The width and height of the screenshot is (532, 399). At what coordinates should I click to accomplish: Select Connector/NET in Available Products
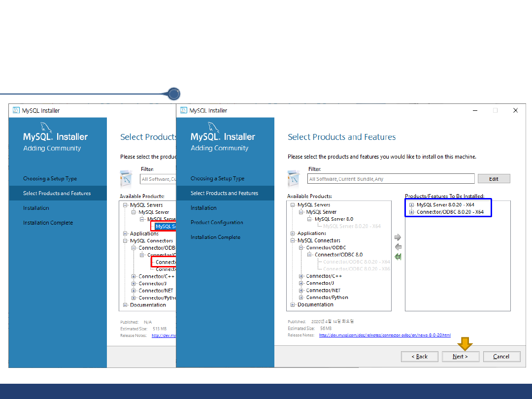323,291
